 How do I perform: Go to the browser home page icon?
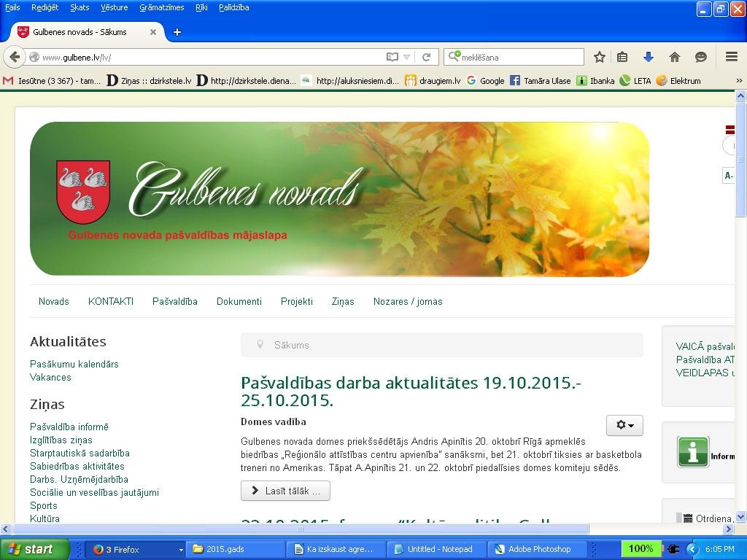point(675,57)
